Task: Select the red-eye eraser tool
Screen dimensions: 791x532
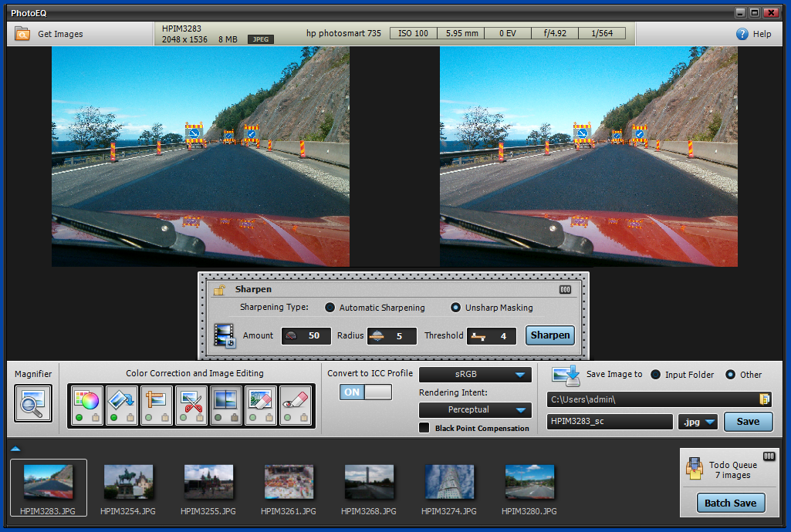Action: 295,400
